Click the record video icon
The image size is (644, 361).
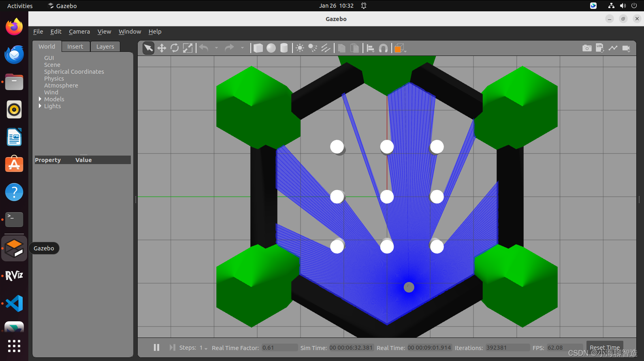(626, 48)
